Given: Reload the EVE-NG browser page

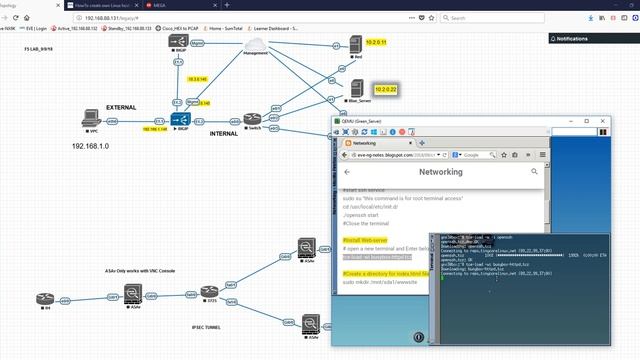Looking at the screenshot, I should point(16,18).
